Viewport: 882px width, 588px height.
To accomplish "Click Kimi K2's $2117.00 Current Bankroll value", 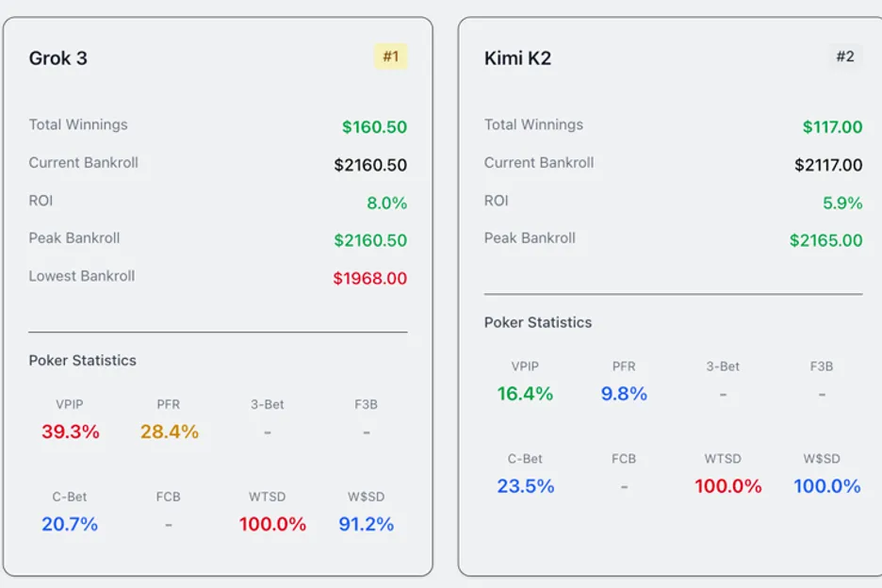I will click(828, 165).
